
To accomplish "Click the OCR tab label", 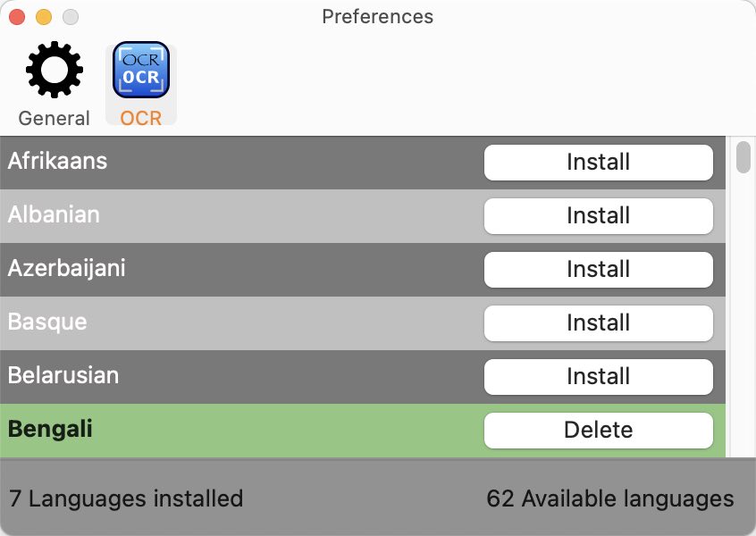I will pos(141,118).
